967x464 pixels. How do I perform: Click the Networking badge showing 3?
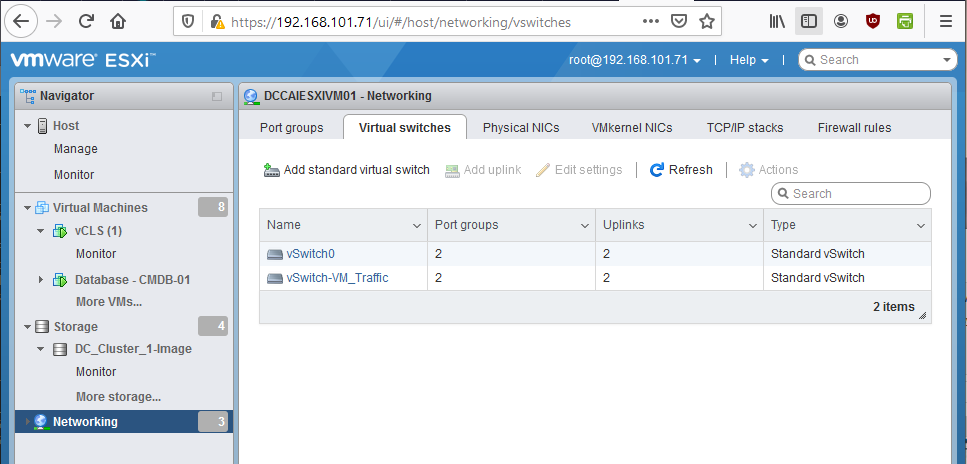click(213, 422)
